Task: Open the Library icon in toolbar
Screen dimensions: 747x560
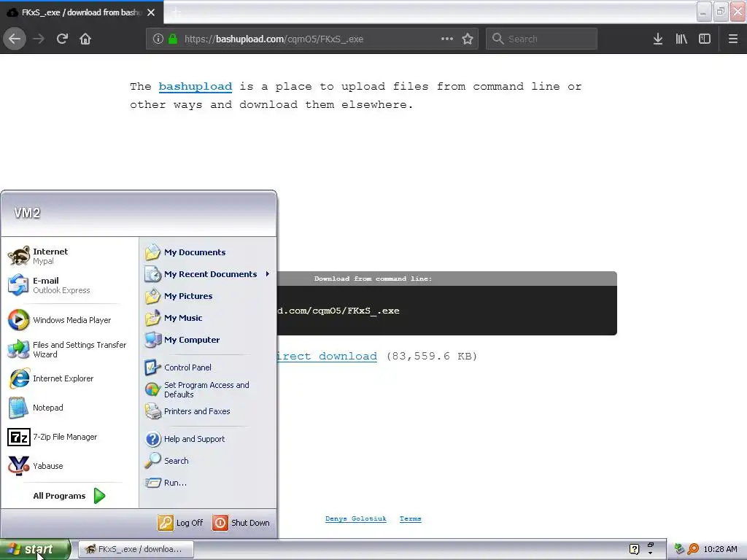Action: pyautogui.click(x=681, y=39)
